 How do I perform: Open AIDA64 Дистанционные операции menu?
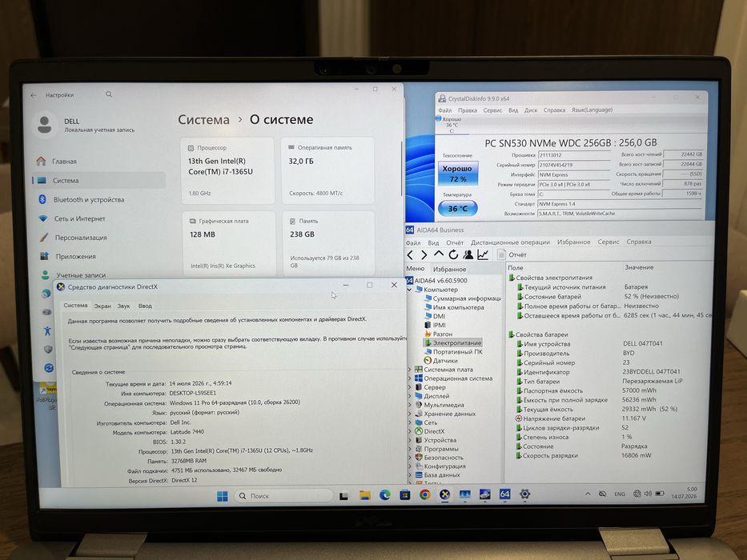coord(510,242)
